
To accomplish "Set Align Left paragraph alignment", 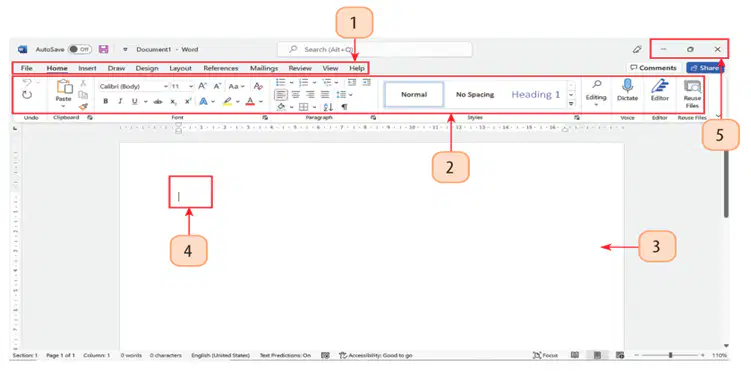I will pos(281,94).
